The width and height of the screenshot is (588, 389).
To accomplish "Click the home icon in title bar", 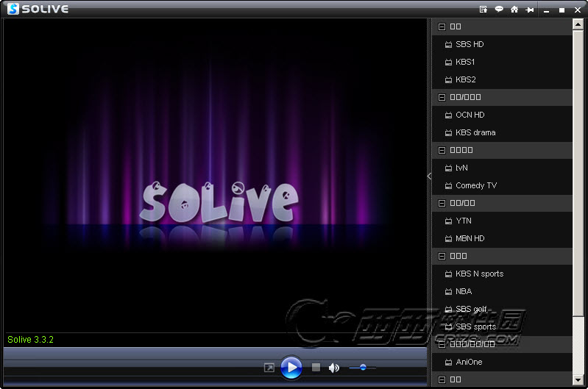I will click(514, 10).
